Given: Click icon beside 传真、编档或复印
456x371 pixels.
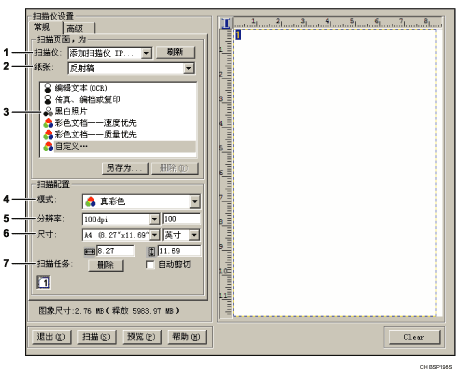Looking at the screenshot, I should (48, 100).
